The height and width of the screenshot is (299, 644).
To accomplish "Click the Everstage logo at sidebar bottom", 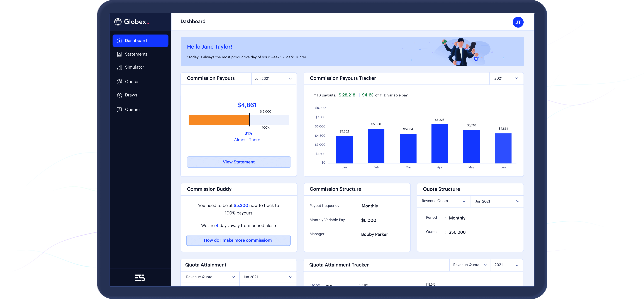I will pyautogui.click(x=140, y=278).
